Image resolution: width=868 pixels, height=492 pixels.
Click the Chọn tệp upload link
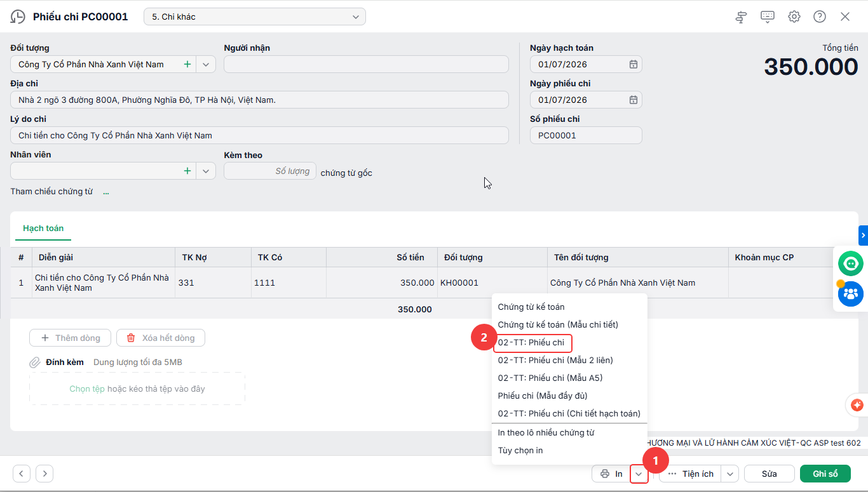[87, 389]
